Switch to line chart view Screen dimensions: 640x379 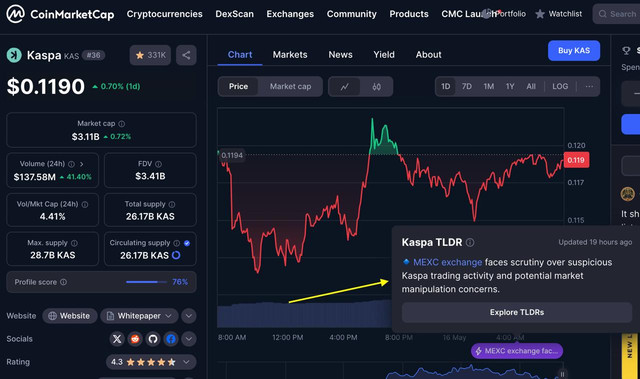345,86
